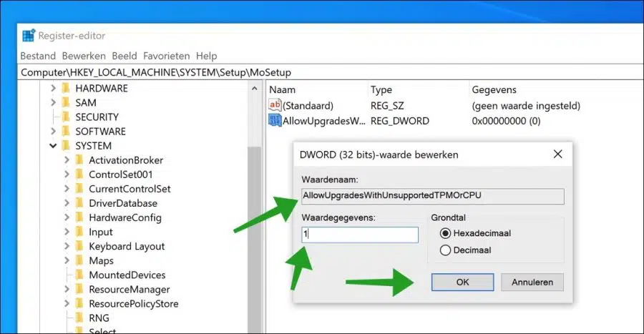Expand the HARDWARE key
This screenshot has width=644, height=334.
point(53,88)
